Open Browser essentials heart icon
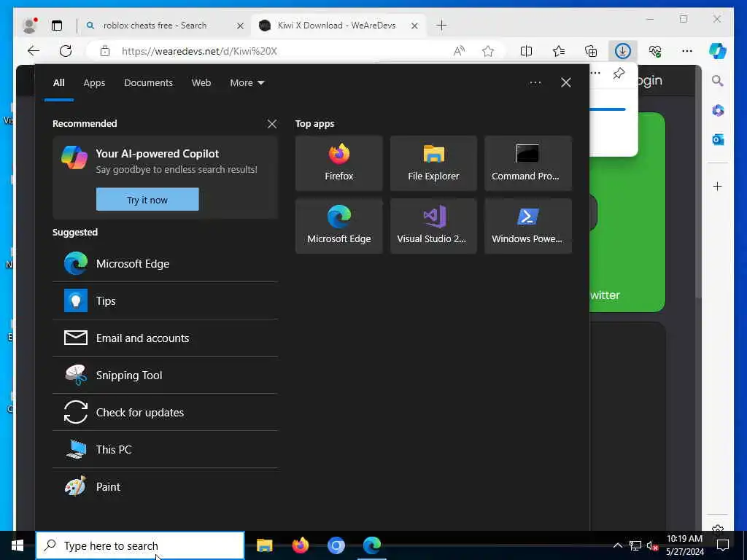 point(655,51)
